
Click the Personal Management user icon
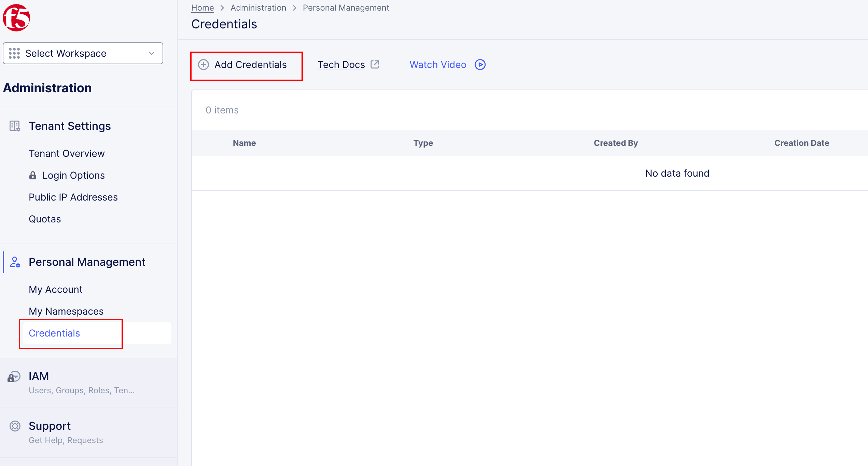coord(15,262)
